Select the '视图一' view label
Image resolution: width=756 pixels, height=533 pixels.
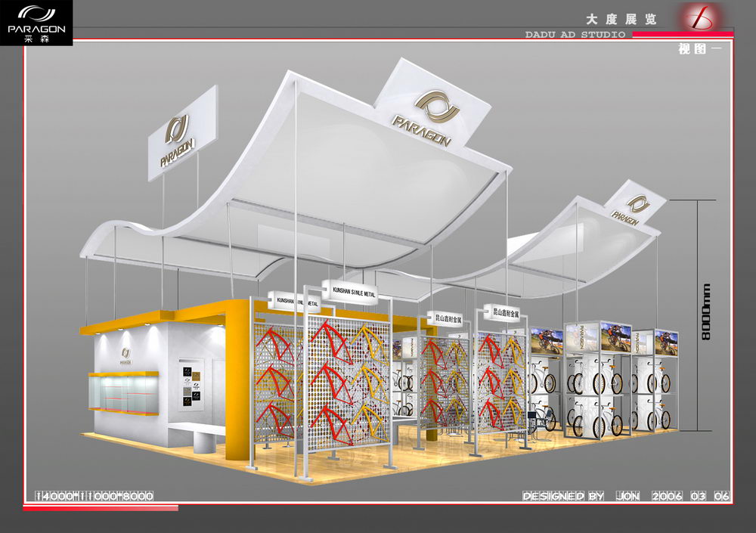click(x=700, y=48)
